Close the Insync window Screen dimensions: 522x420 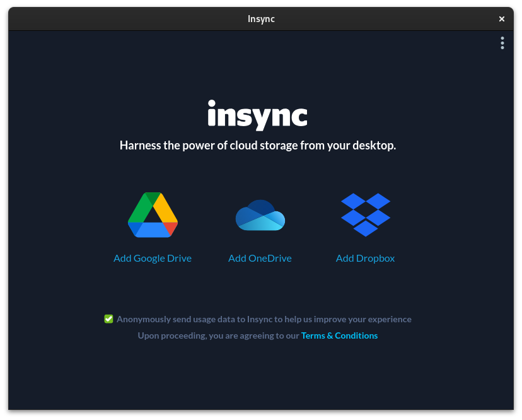[x=502, y=19]
